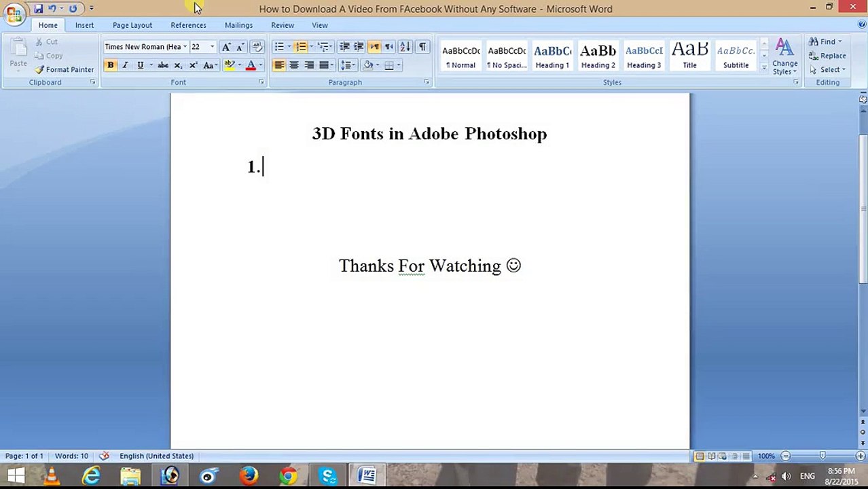Click the Sort icon
868x489 pixels.
[405, 47]
